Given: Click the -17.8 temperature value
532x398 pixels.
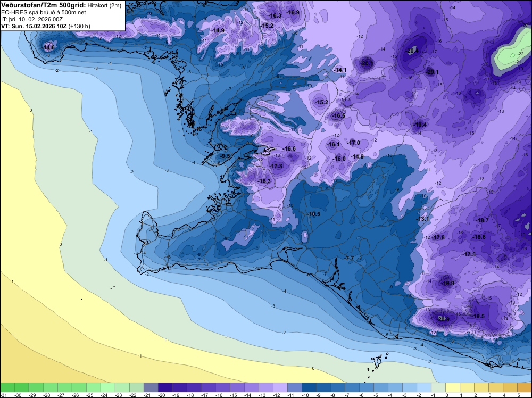Looking at the screenshot, I should tap(438, 237).
